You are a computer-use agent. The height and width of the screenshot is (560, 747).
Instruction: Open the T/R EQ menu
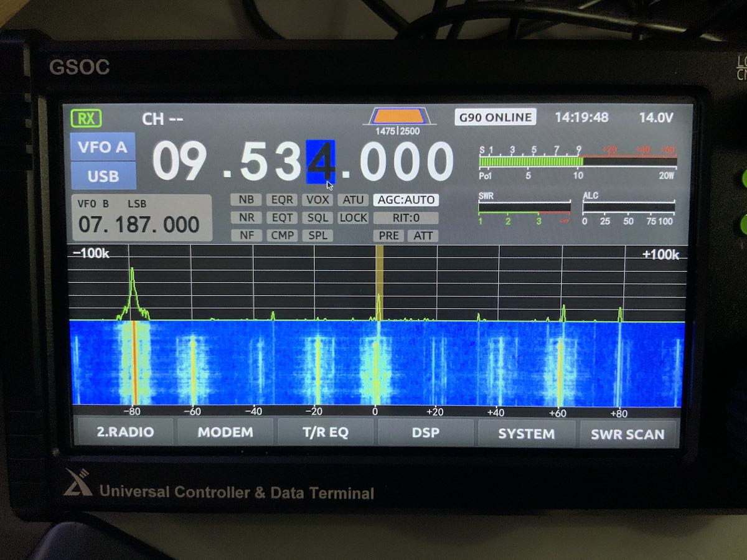tap(325, 432)
